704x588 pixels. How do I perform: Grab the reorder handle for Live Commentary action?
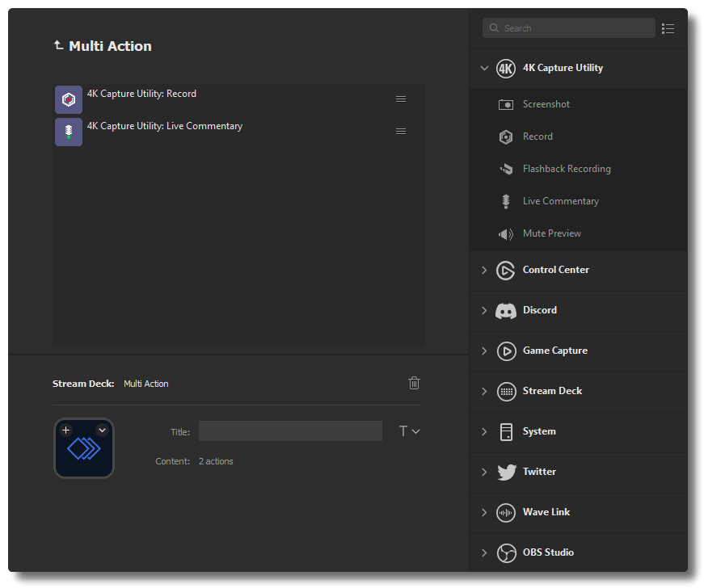pyautogui.click(x=401, y=132)
